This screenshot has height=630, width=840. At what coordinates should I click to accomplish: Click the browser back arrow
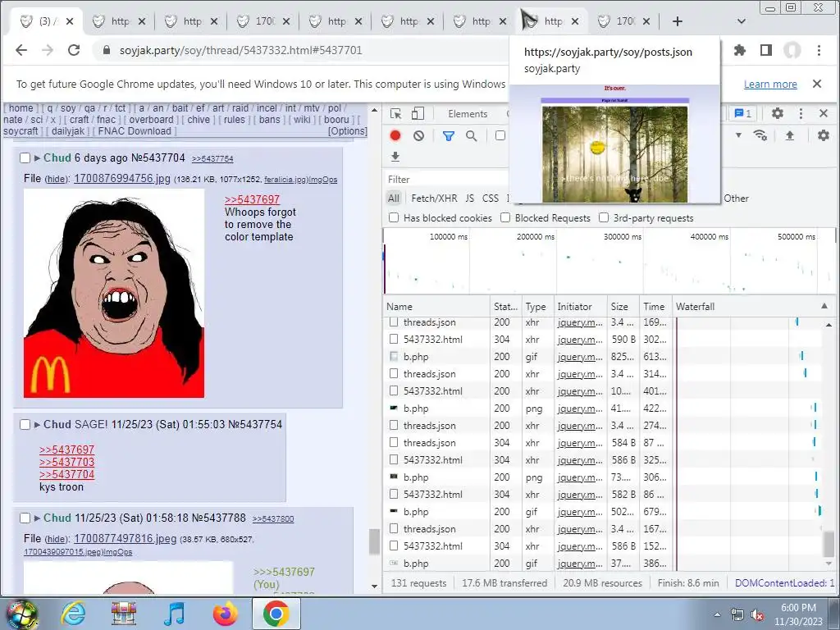[x=21, y=50]
